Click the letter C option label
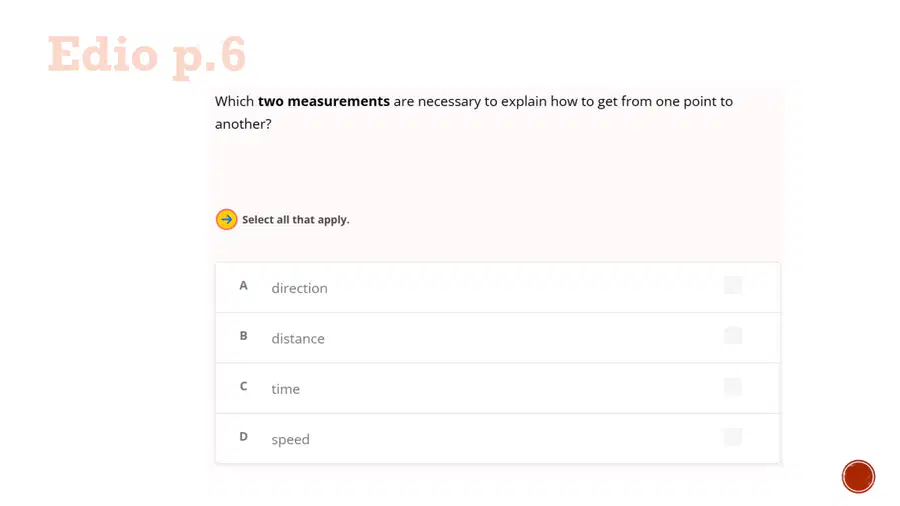 pyautogui.click(x=243, y=387)
